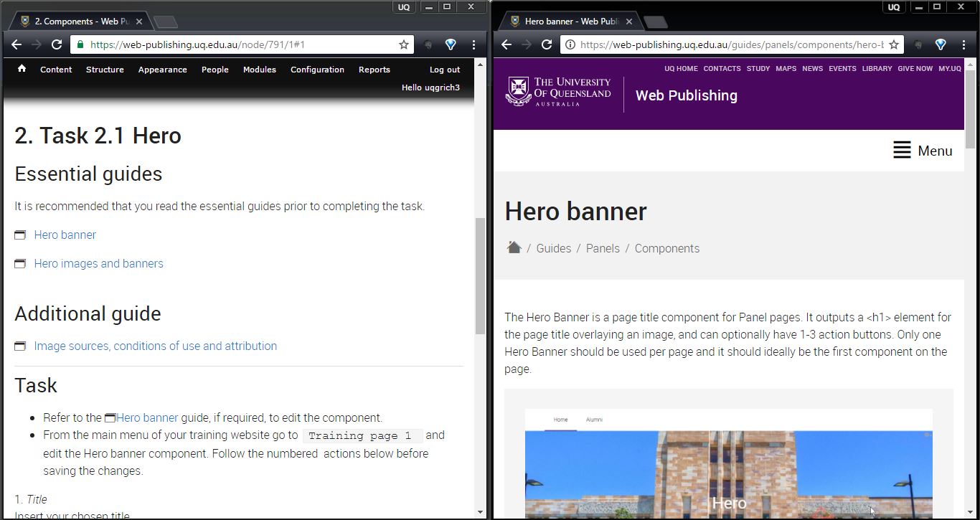This screenshot has width=980, height=520.
Task: Open the Modules admin menu
Action: point(260,70)
